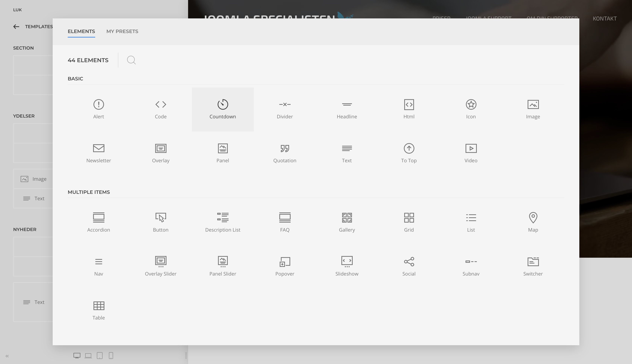Select the Popover element
The height and width of the screenshot is (364, 632).
(285, 267)
